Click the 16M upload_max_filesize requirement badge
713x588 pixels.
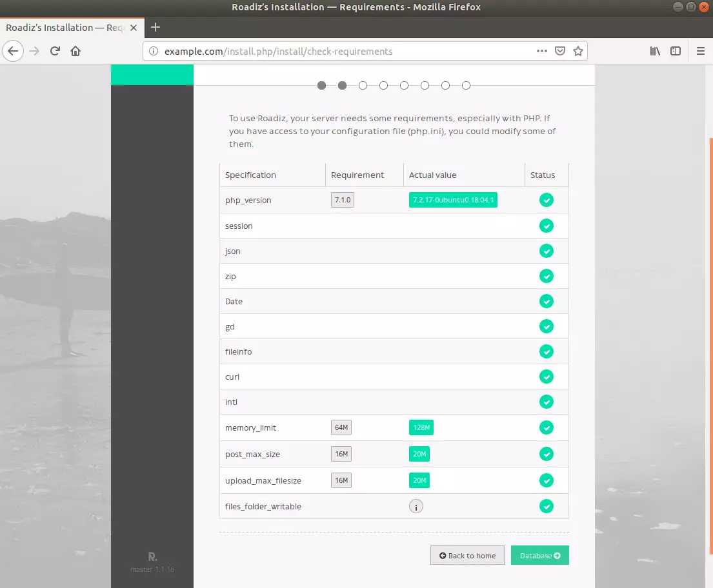click(x=341, y=480)
